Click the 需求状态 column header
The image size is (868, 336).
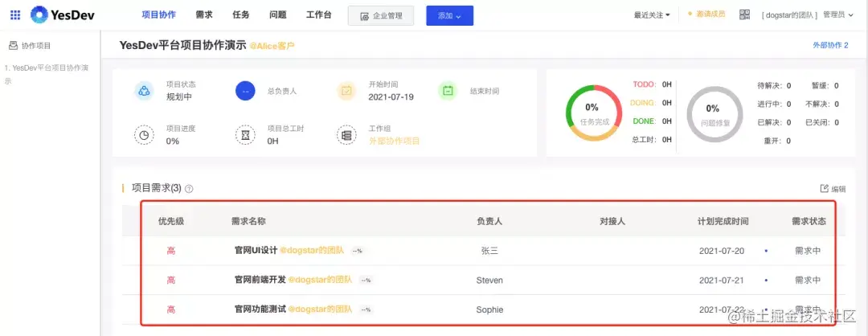coord(809,221)
